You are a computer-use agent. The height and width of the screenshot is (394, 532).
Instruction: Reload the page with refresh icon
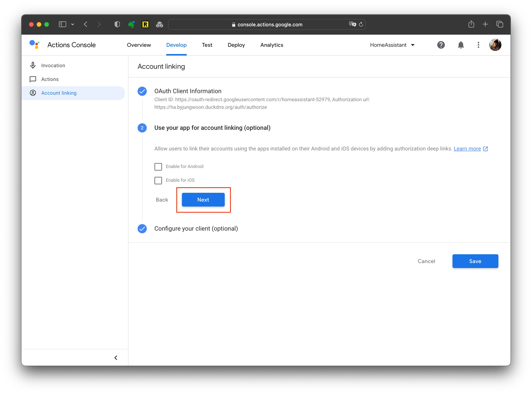coord(361,24)
